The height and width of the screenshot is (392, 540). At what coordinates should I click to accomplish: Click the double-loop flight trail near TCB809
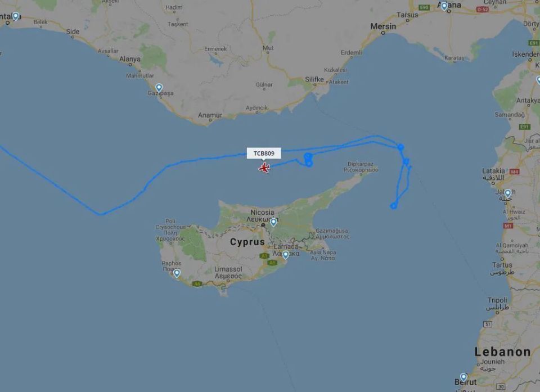coord(308,160)
